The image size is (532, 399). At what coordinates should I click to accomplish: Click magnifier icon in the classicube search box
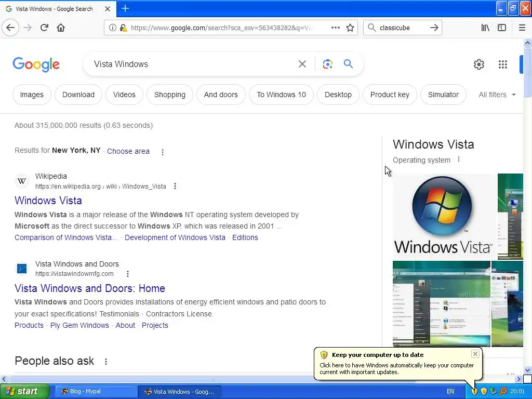(372, 28)
